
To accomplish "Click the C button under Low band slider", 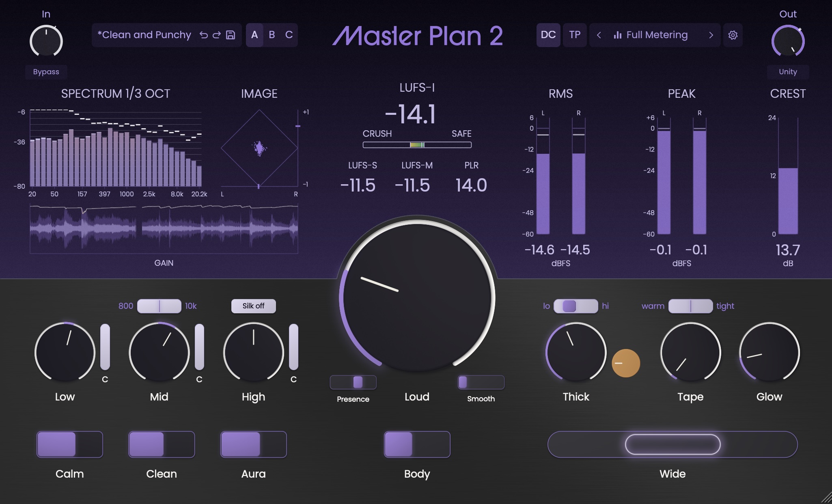I will [x=105, y=379].
